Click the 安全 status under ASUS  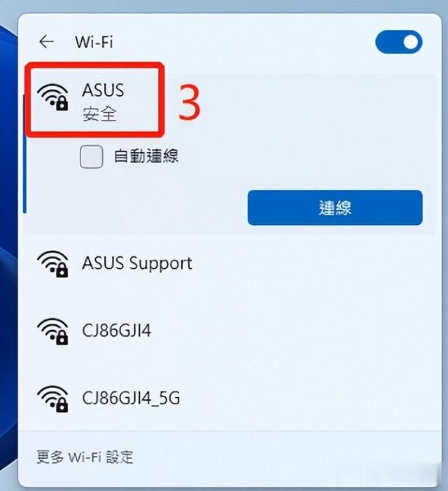pos(100,113)
